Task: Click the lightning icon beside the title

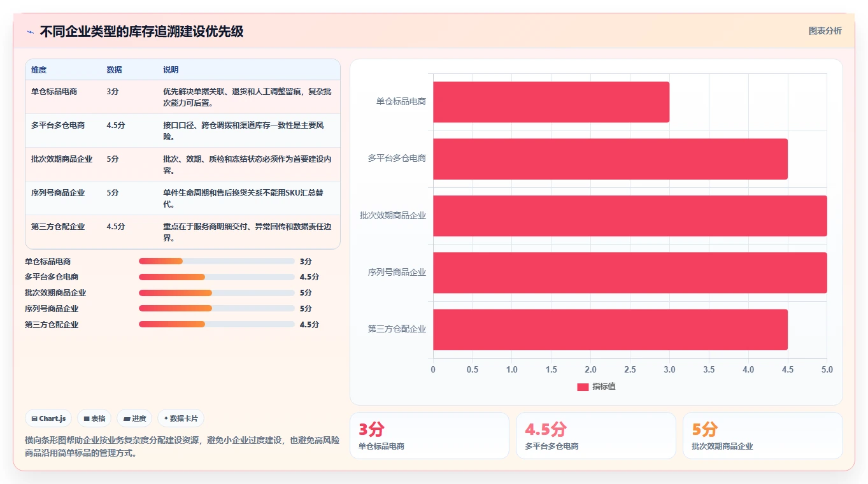Action: click(x=30, y=32)
